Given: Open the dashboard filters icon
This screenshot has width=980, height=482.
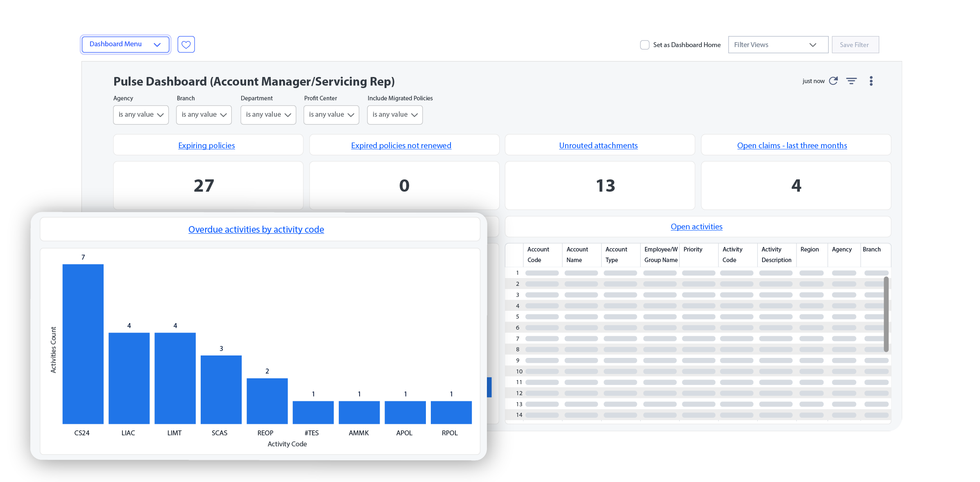Looking at the screenshot, I should click(x=851, y=81).
